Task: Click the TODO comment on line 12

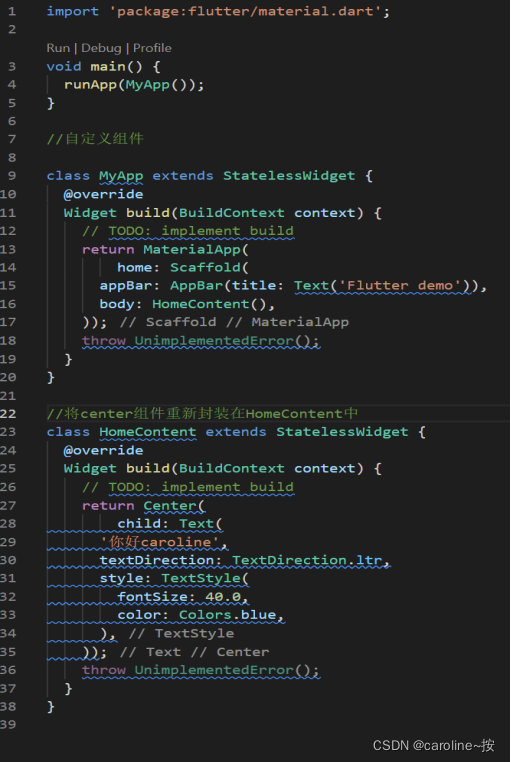Action: (x=188, y=231)
